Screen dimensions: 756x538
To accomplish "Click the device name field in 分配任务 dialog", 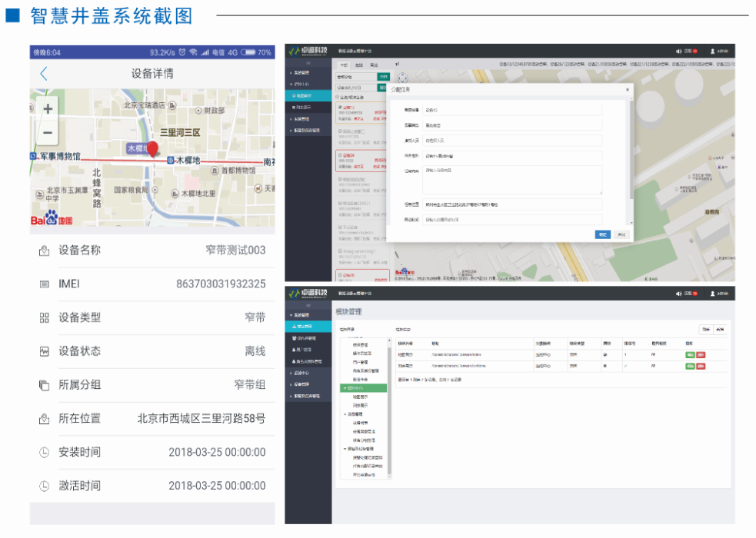I will pyautogui.click(x=512, y=111).
